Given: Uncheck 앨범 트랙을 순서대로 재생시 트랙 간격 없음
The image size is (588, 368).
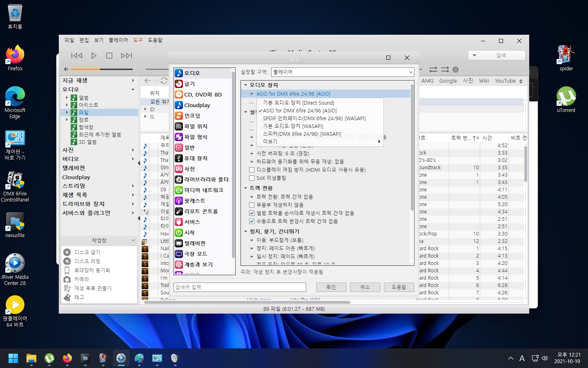Looking at the screenshot, I should pos(252,213).
